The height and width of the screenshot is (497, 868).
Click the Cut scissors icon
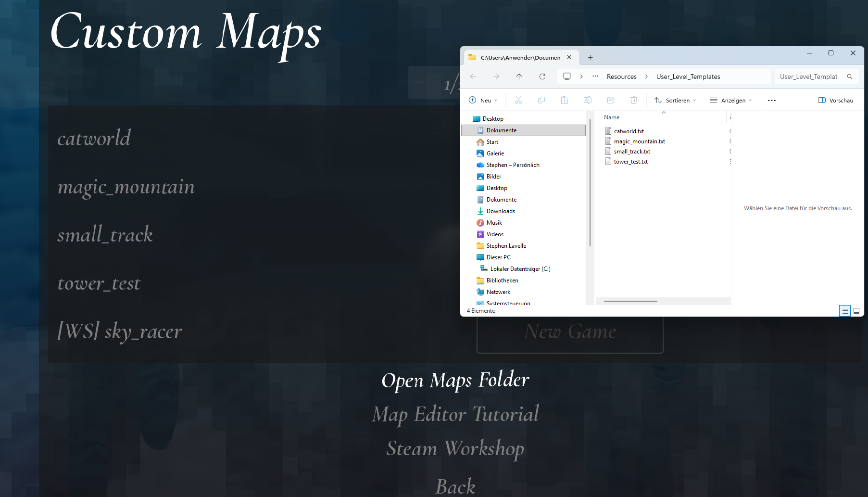pyautogui.click(x=518, y=100)
